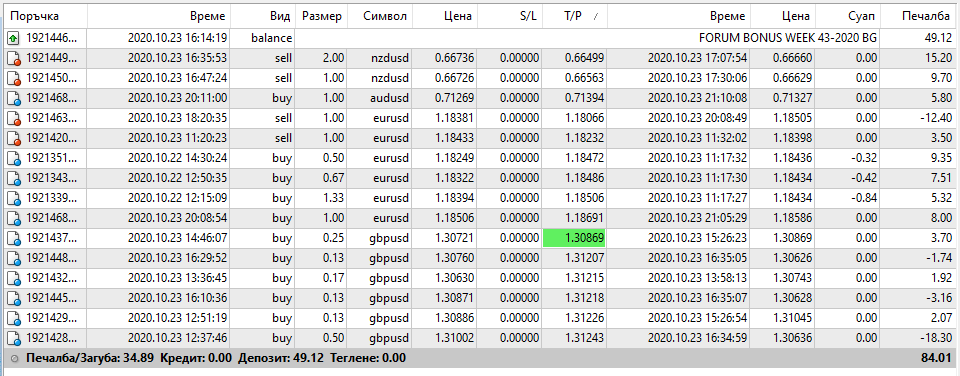Click order number 1921437 cell
Screen dimensions: 960x376
[51, 238]
